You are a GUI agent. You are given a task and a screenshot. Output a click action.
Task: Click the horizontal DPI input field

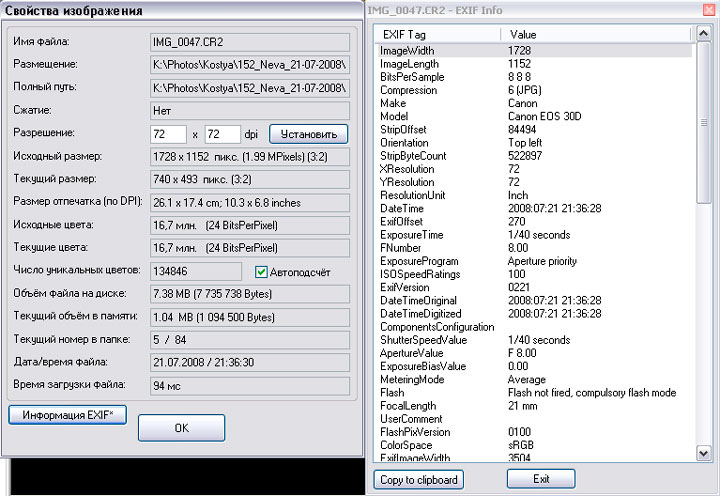click(x=167, y=134)
